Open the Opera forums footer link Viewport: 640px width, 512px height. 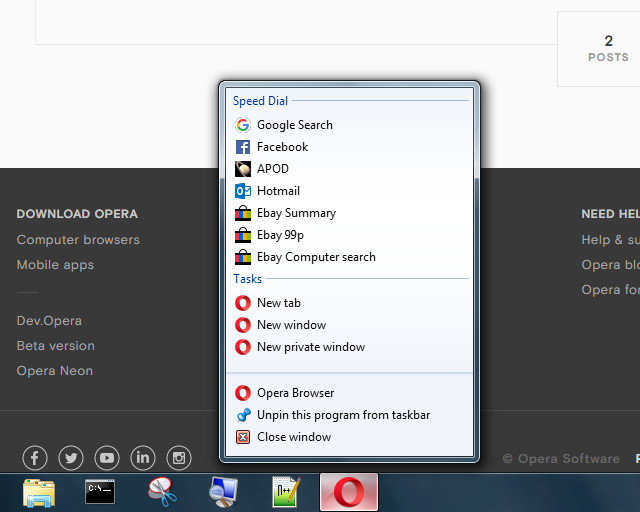[611, 290]
